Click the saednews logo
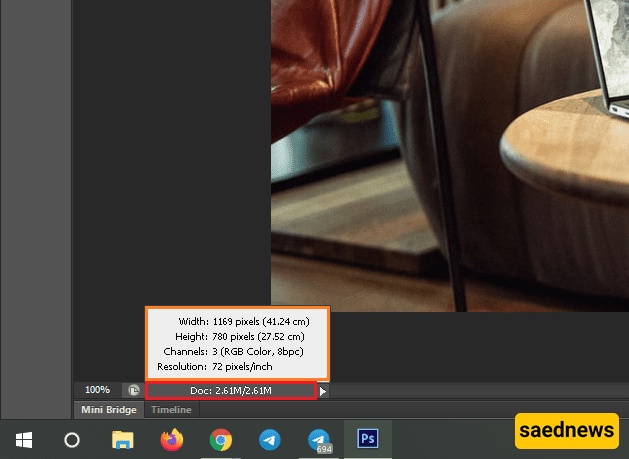This screenshot has height=459, width=629. [566, 431]
